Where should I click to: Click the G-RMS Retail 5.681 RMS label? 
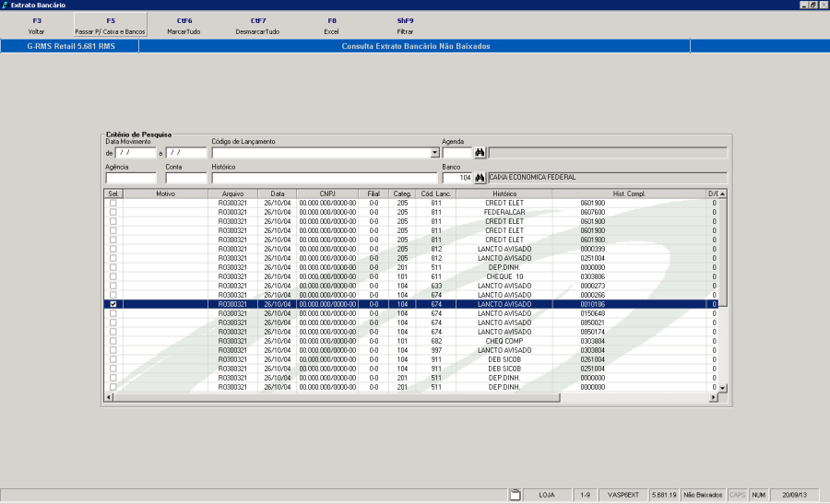tap(71, 46)
